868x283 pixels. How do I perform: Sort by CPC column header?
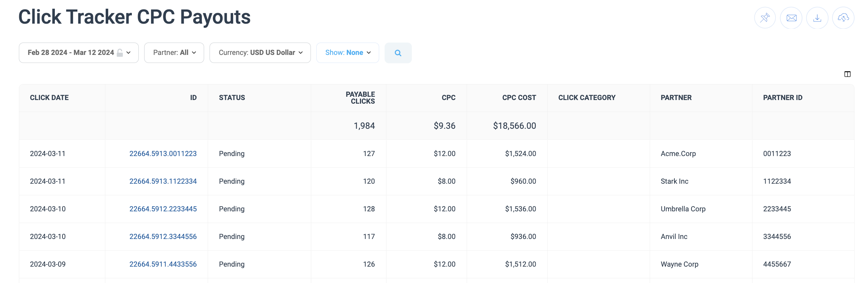[x=449, y=97]
